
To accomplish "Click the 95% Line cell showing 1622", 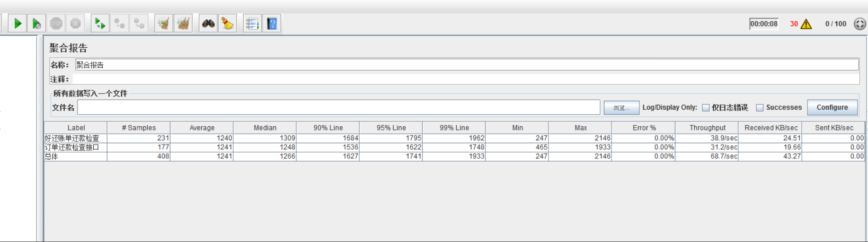I will pyautogui.click(x=391, y=147).
